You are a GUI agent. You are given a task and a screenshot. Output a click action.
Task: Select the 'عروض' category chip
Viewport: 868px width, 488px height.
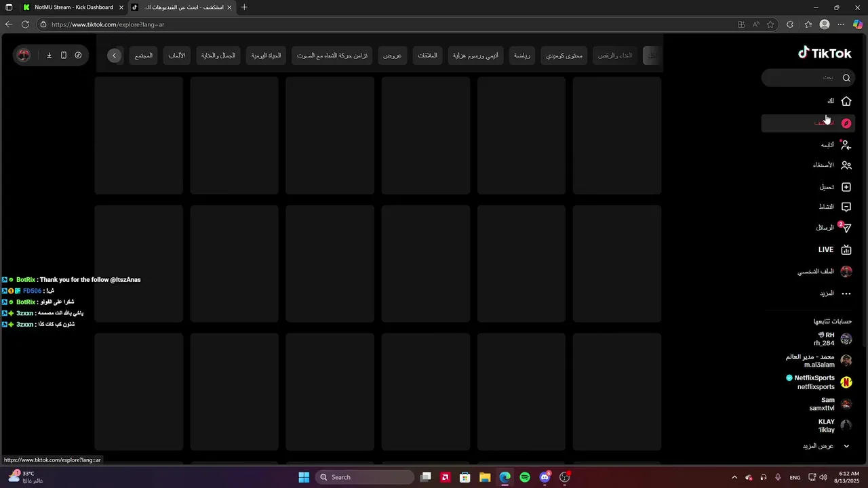point(393,56)
